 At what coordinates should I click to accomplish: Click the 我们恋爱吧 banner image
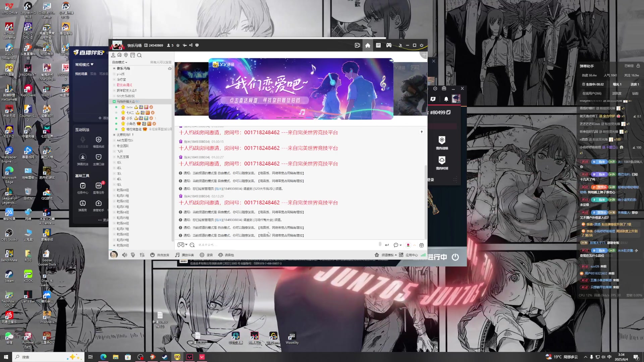click(x=301, y=89)
